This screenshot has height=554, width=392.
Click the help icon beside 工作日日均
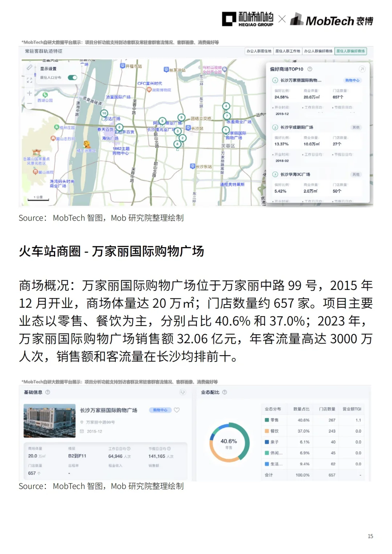click(128, 449)
